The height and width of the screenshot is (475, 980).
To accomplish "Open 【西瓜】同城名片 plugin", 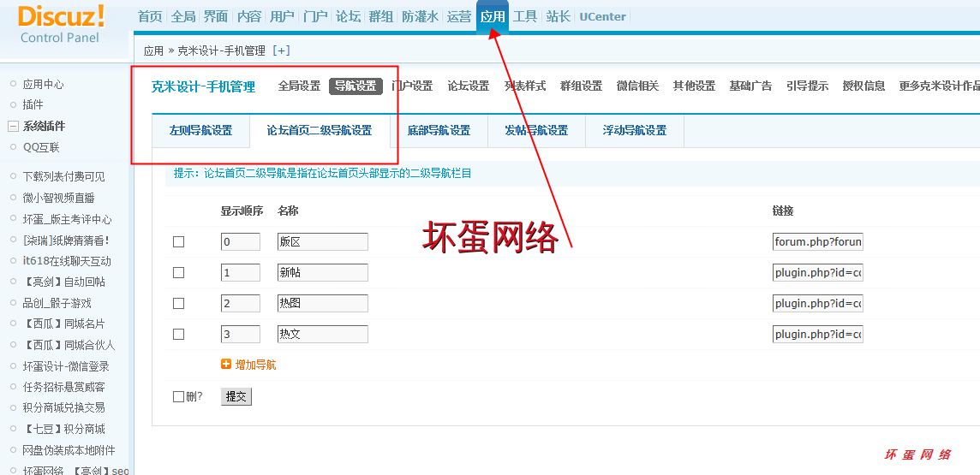I will pos(63,324).
